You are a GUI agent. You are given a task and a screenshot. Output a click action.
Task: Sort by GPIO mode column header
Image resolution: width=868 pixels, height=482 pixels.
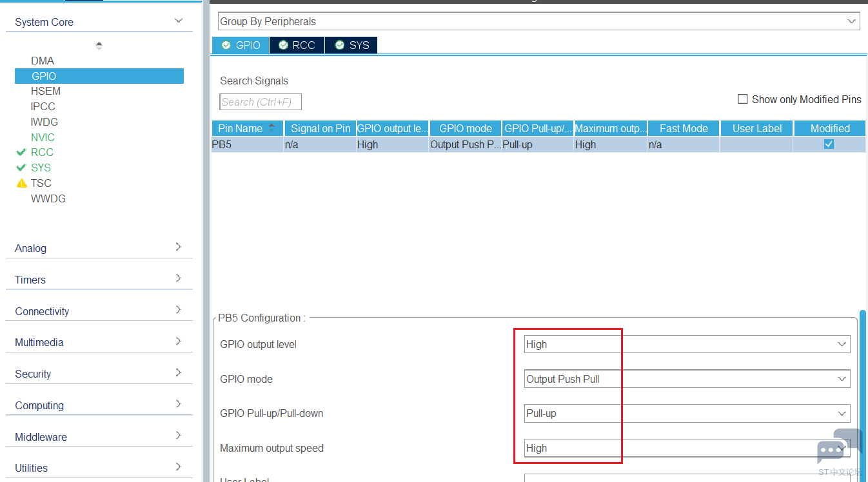coord(466,128)
